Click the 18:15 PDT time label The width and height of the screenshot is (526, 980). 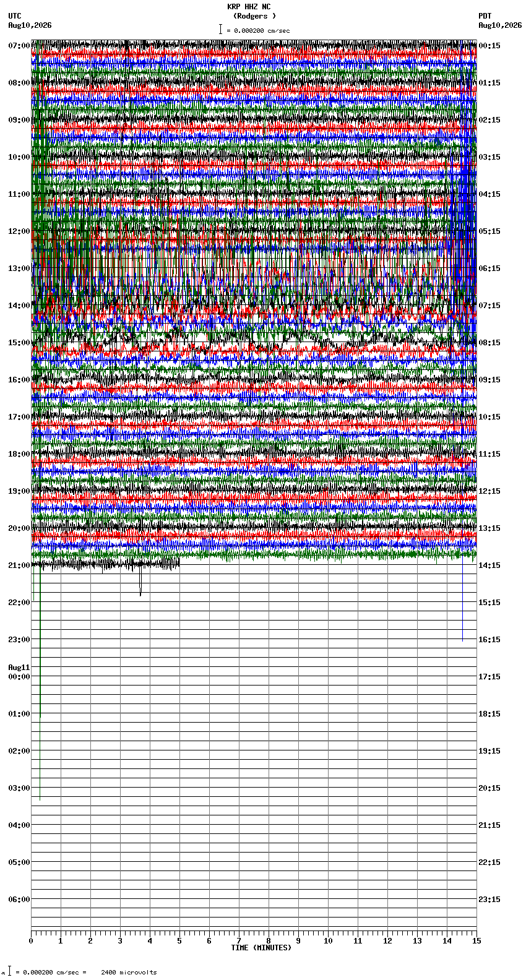pos(489,714)
